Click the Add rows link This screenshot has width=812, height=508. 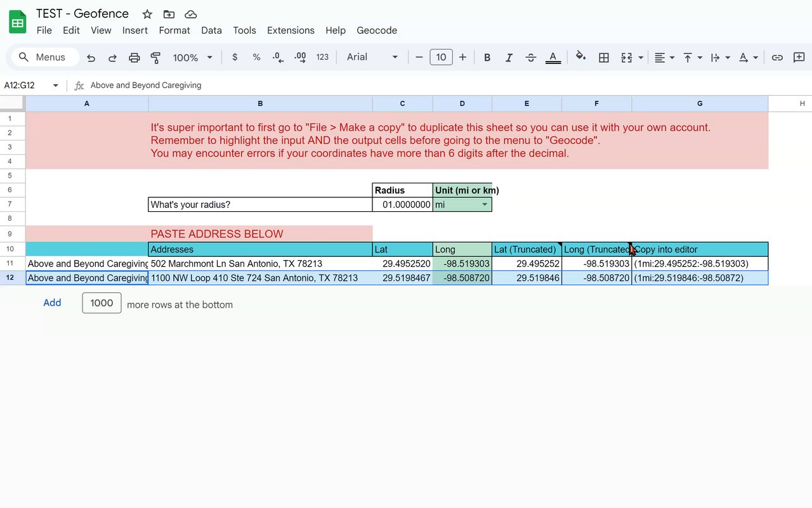pos(52,303)
